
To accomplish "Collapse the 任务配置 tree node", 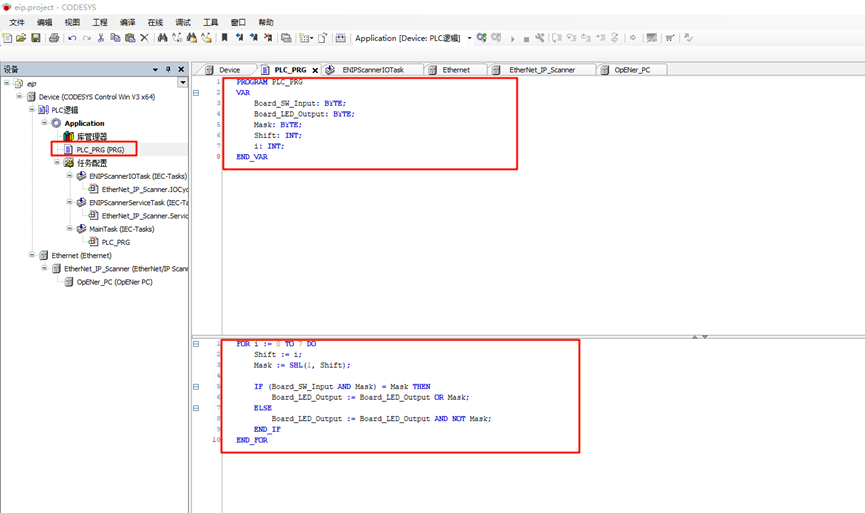I will [x=57, y=162].
